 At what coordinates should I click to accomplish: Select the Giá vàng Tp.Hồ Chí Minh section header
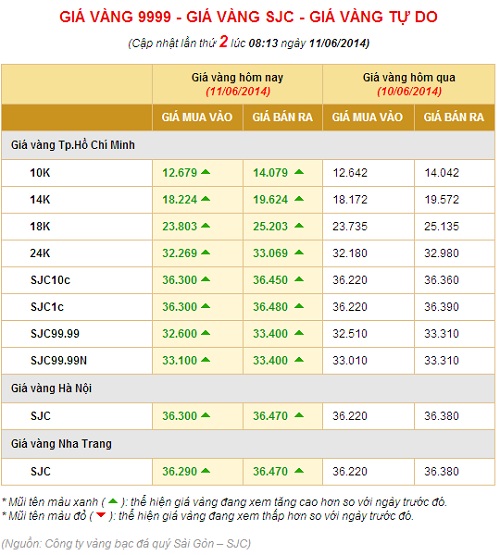point(248,145)
